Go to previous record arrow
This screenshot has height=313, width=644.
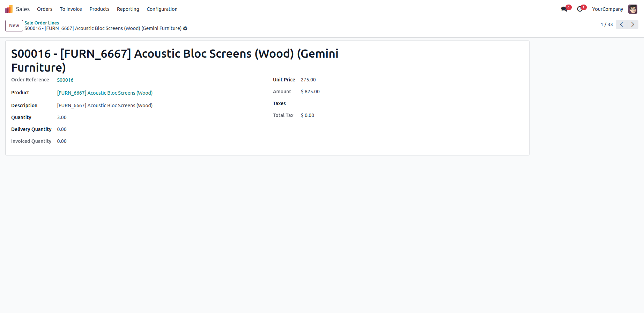(621, 24)
